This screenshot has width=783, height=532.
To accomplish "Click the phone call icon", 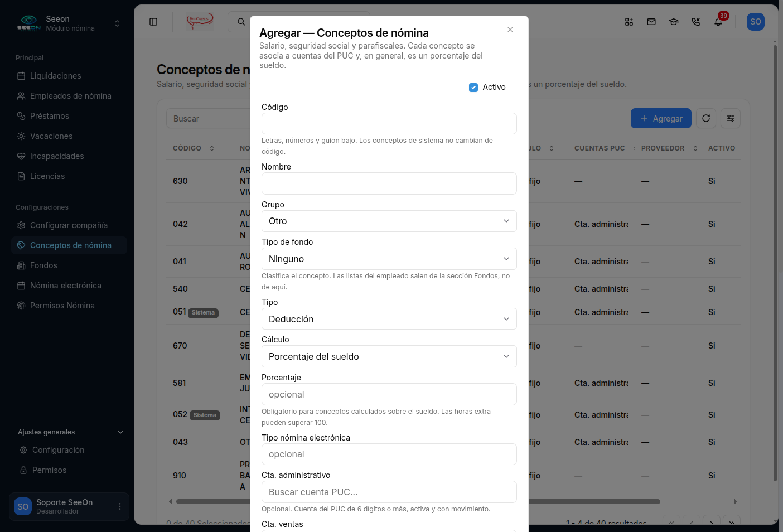I will tap(696, 22).
